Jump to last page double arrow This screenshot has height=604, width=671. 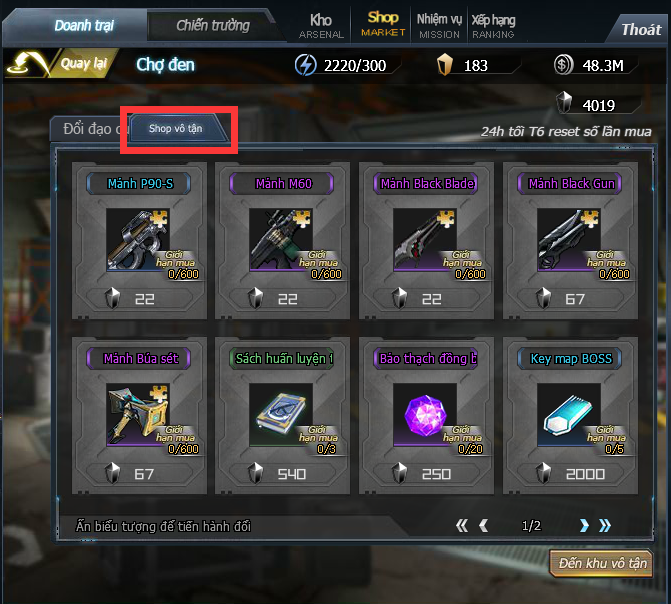[605, 525]
